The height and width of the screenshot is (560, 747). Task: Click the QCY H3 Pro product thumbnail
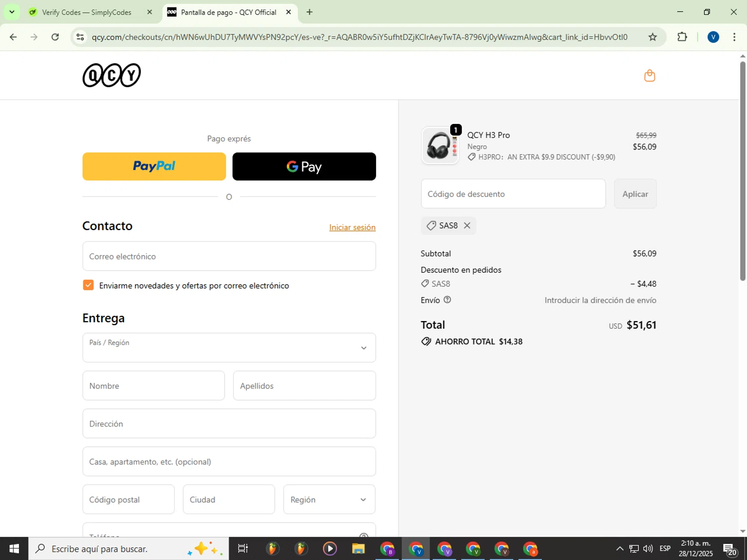pos(440,145)
